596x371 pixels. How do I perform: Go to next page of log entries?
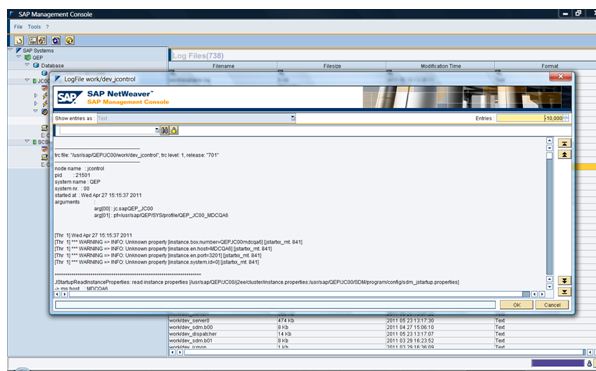pyautogui.click(x=564, y=281)
